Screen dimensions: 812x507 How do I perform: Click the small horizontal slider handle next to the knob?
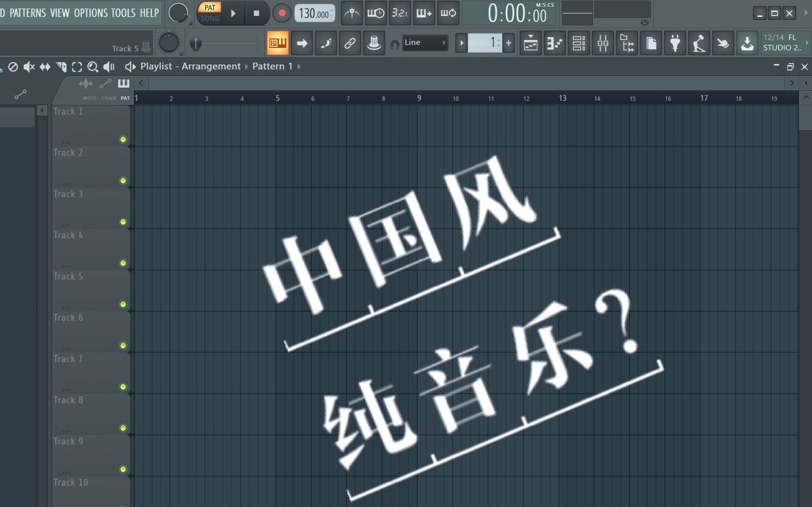pyautogui.click(x=195, y=44)
